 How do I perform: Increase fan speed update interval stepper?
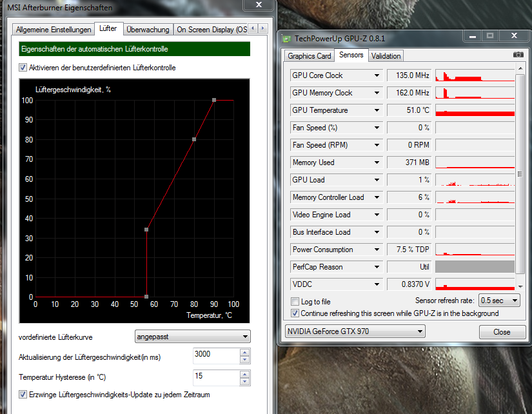click(244, 353)
